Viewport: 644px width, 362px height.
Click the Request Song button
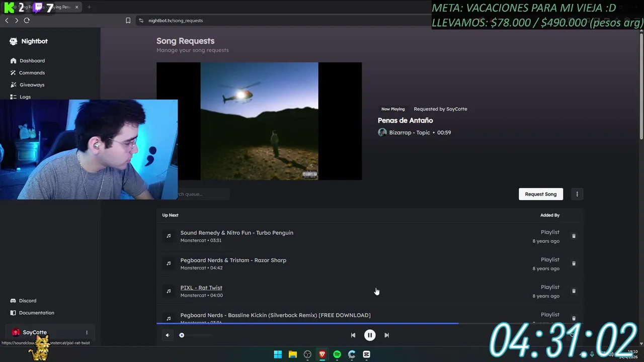click(x=541, y=194)
